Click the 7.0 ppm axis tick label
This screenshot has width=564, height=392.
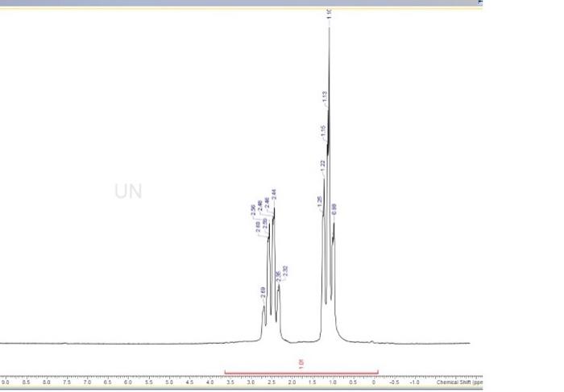click(x=87, y=382)
